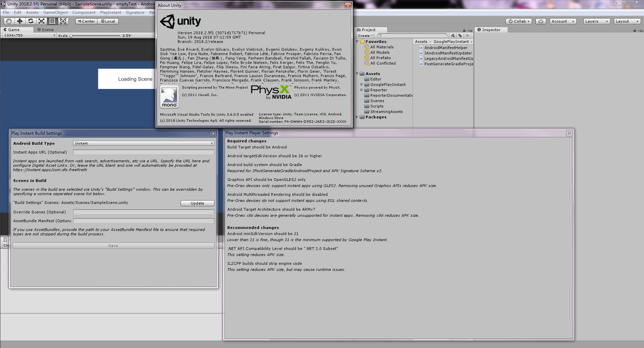
Task: Open the Collab dropdown
Action: pos(519,21)
